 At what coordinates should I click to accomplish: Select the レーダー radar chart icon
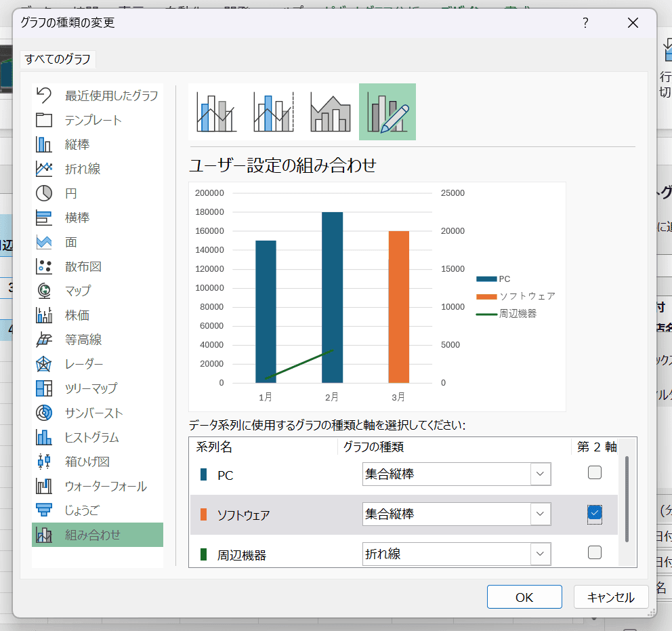click(x=44, y=364)
